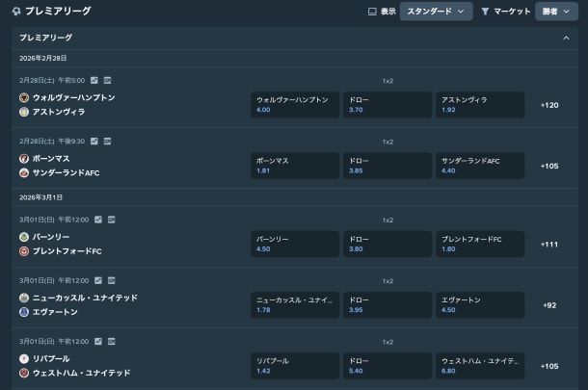588x390 pixels.
Task: Select ドロー odds 3.80
Action: (388, 244)
